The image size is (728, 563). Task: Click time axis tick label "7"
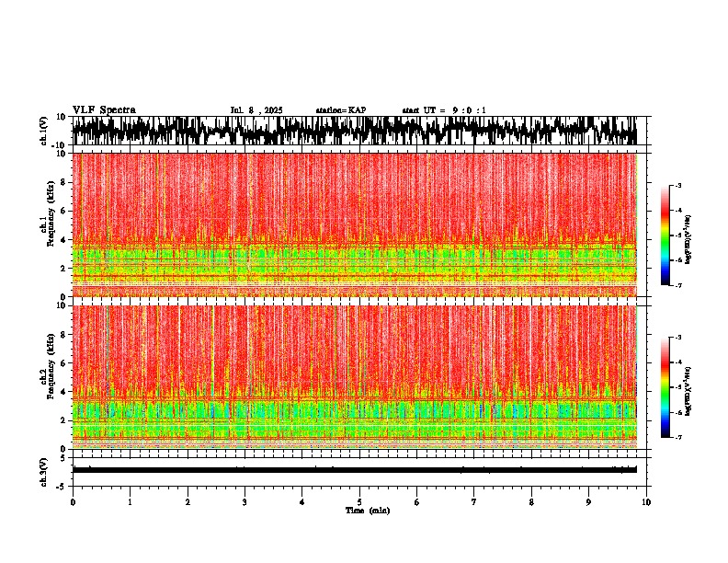click(474, 502)
